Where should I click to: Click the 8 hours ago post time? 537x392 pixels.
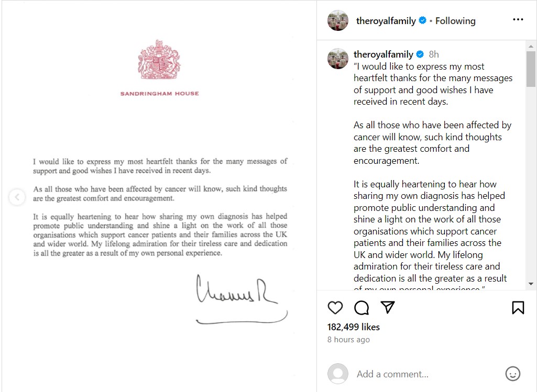click(x=348, y=340)
